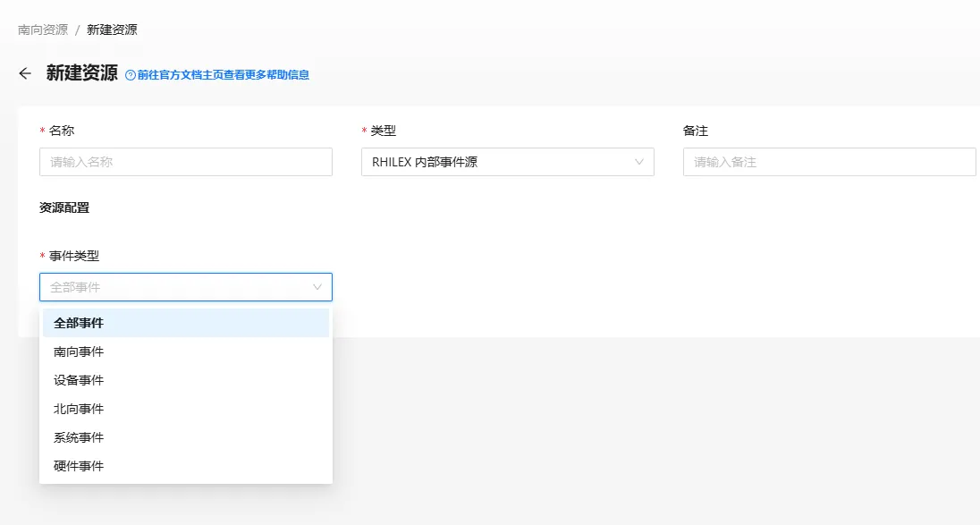Click the 类型 field label
This screenshot has height=525, width=980.
(x=383, y=131)
